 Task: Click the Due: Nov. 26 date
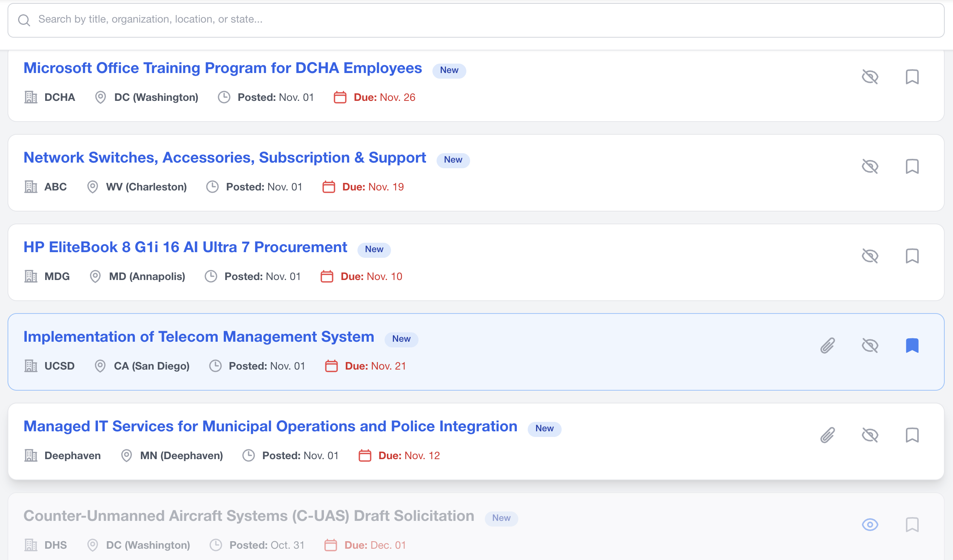pos(383,97)
